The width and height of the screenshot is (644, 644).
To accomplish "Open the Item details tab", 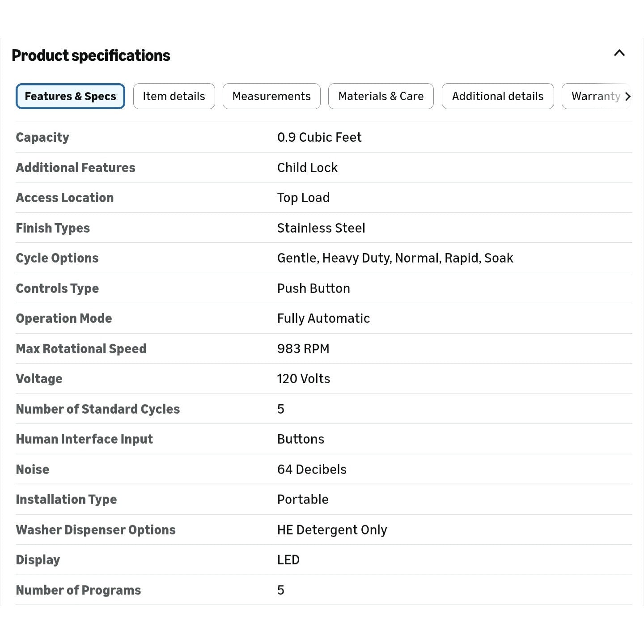I will [x=174, y=96].
